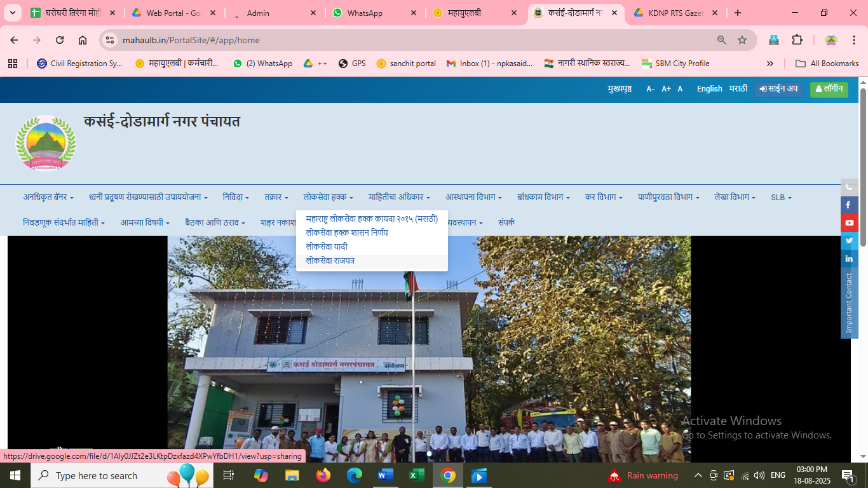Select लोकसेवा राजपत्र from the open menu

pyautogui.click(x=330, y=261)
